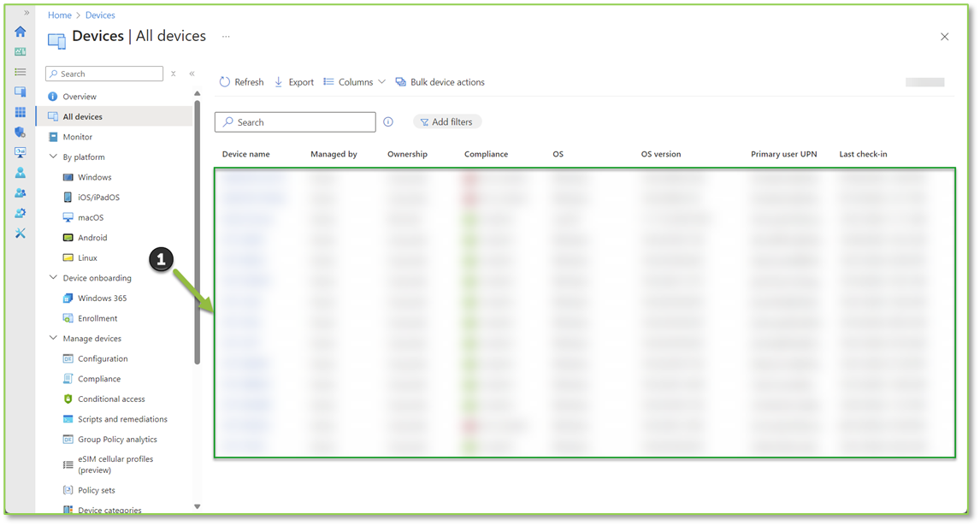Click Bulk device actions in the toolbar

tap(440, 81)
